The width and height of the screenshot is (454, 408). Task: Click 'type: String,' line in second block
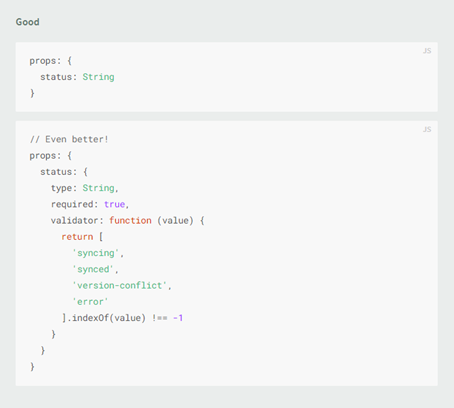pos(85,188)
